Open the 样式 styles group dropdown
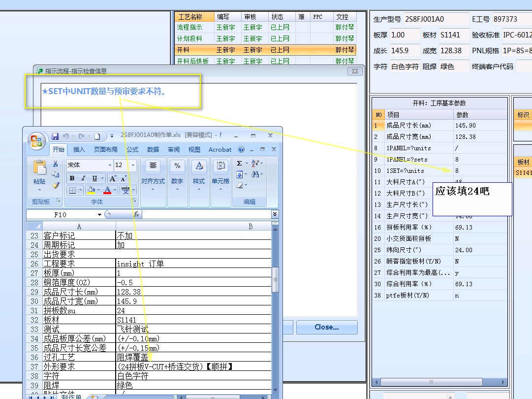The width and height of the screenshot is (532, 399). click(199, 182)
